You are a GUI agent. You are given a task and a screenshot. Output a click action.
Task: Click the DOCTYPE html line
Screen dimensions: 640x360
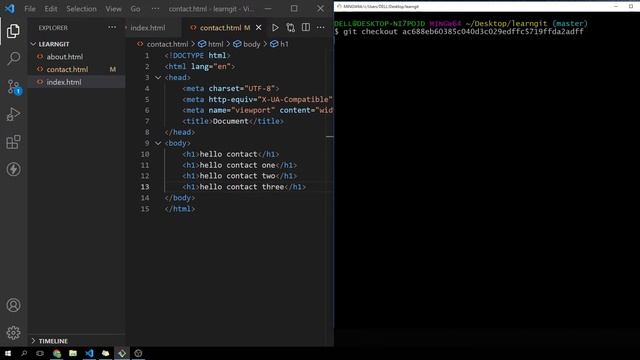click(197, 55)
